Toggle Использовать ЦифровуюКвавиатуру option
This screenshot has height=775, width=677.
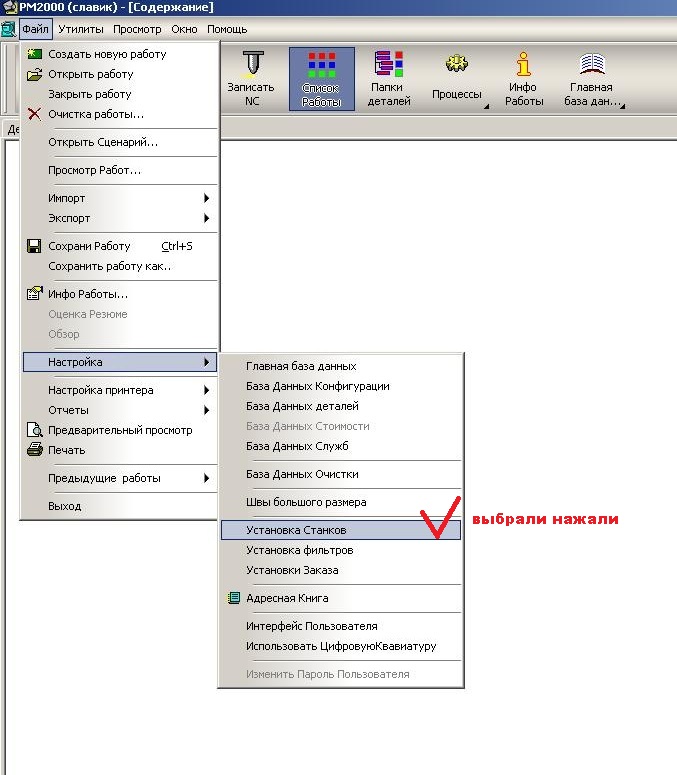(x=340, y=646)
